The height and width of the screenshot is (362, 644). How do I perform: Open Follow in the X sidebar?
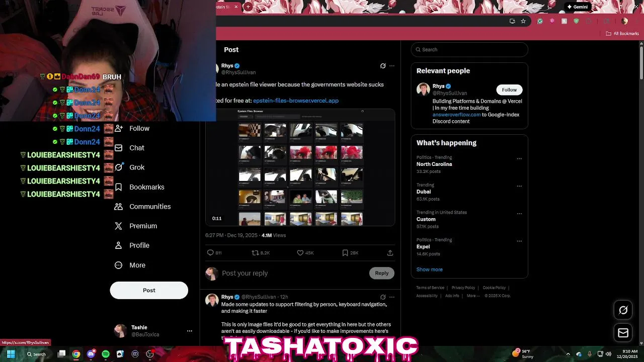pyautogui.click(x=132, y=128)
